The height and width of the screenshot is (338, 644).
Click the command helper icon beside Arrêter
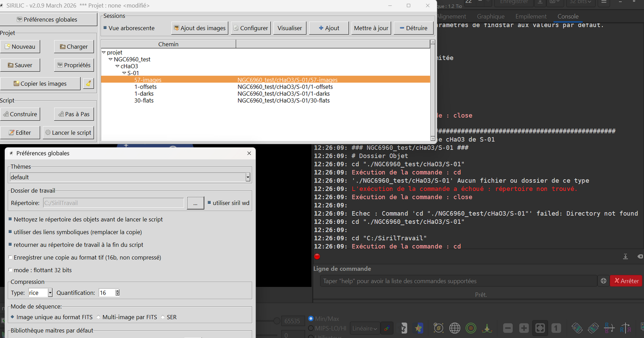pyautogui.click(x=603, y=281)
